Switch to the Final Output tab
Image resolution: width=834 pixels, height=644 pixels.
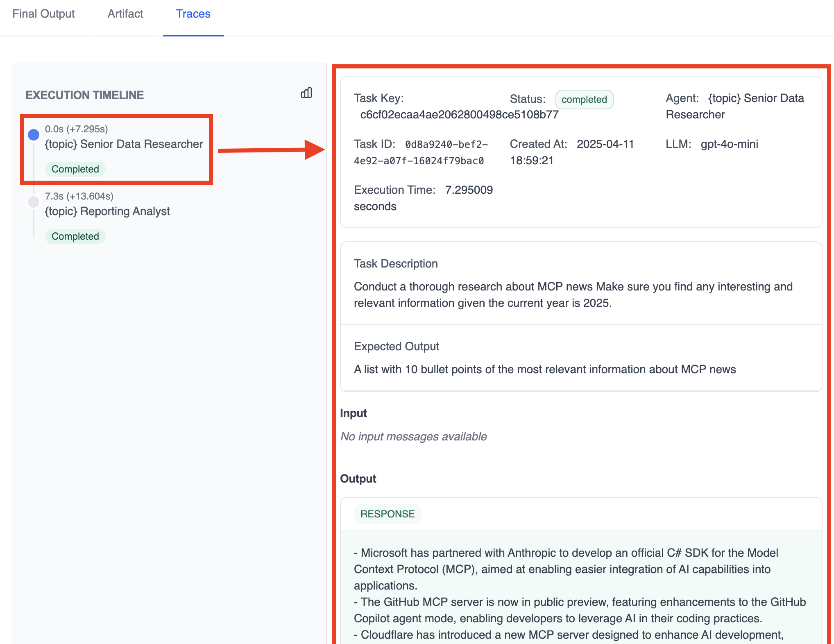(43, 14)
